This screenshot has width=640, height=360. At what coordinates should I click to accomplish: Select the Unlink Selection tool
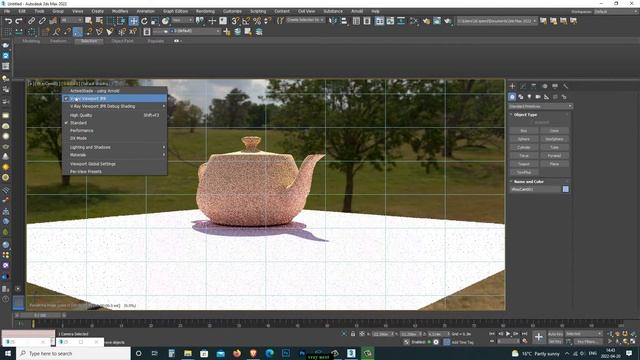(x=42, y=21)
